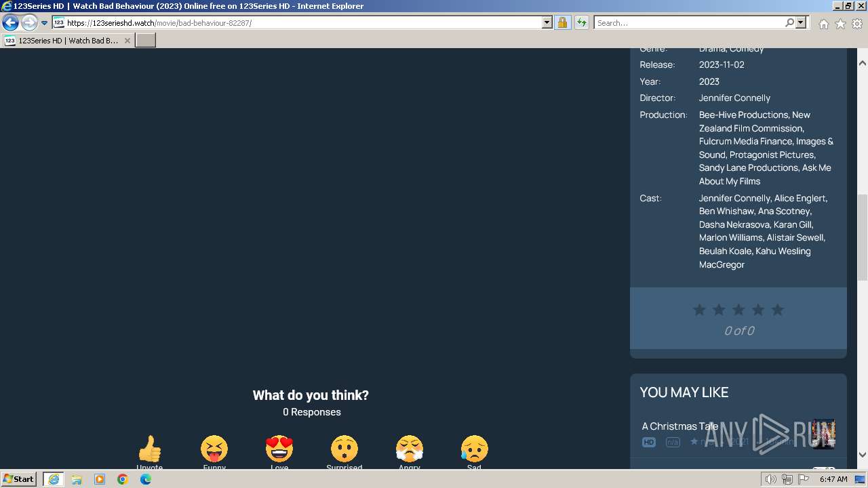Viewport: 868px width, 488px height.
Task: Open a new blank tab
Action: pyautogui.click(x=146, y=41)
